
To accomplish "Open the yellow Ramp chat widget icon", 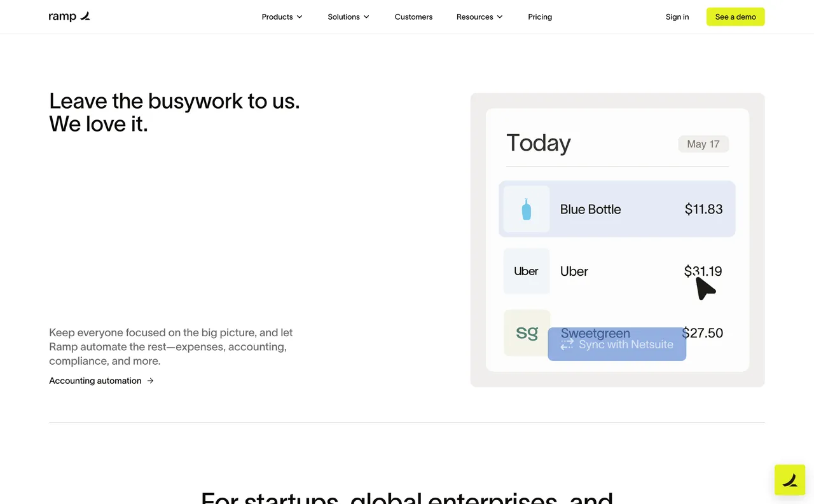I will pyautogui.click(x=789, y=480).
